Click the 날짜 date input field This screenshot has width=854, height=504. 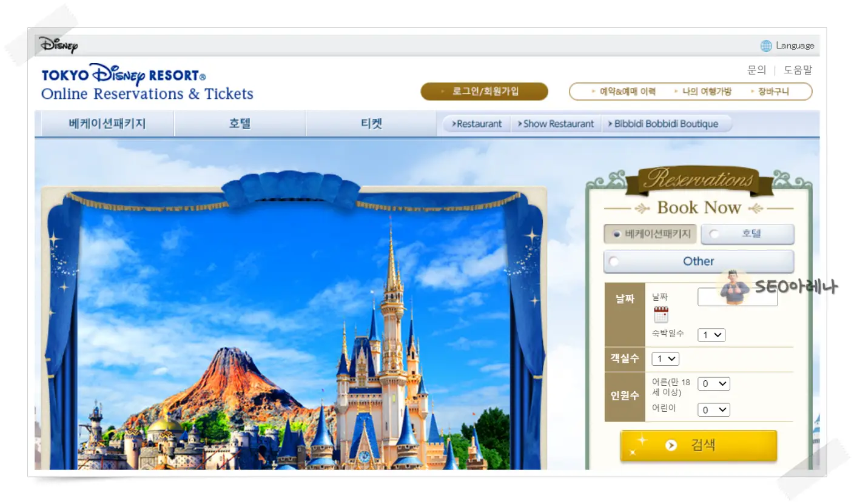tap(738, 297)
